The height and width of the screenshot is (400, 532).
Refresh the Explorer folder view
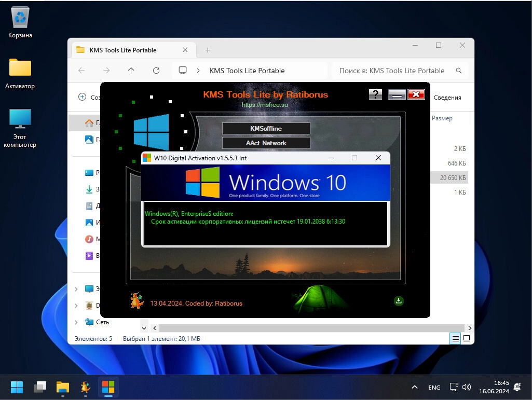[156, 71]
